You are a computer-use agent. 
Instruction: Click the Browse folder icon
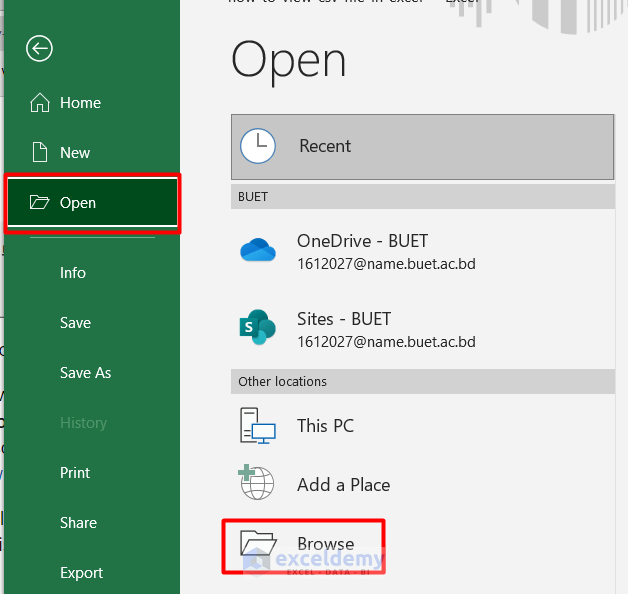click(x=258, y=543)
